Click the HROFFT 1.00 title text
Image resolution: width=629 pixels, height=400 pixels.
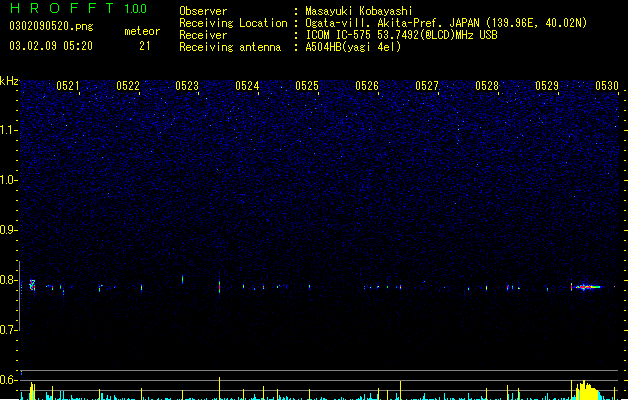(78, 8)
